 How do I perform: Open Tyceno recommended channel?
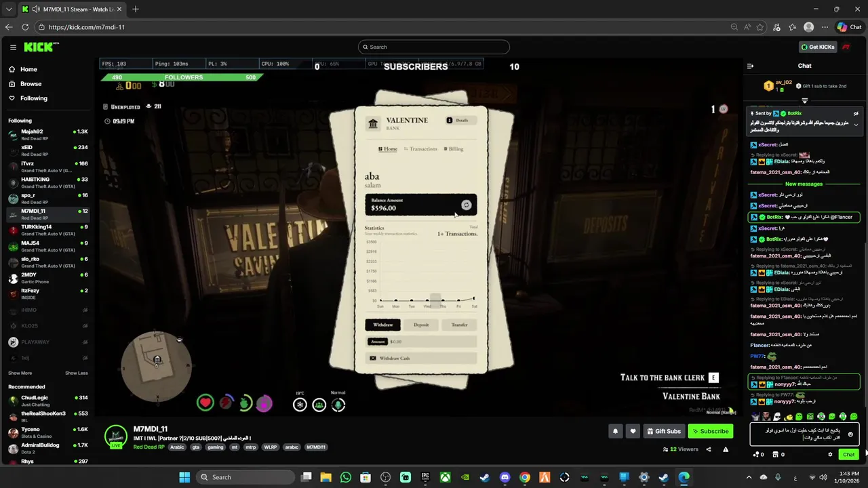pos(47,432)
